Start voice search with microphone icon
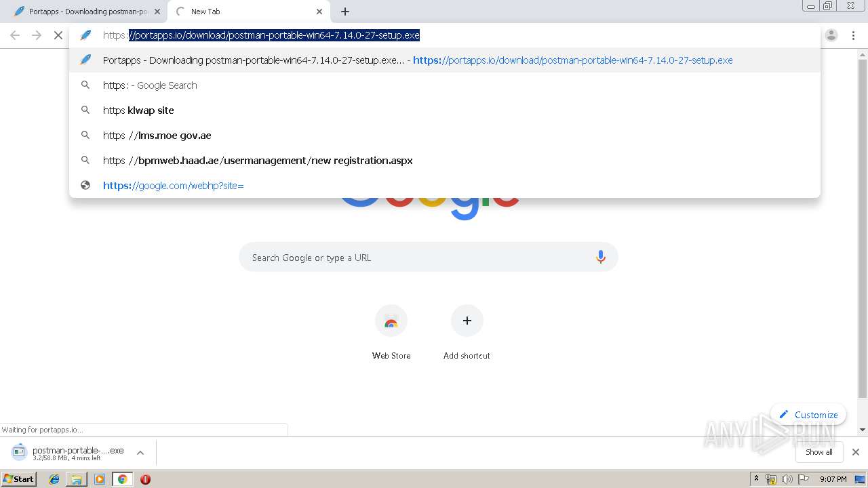The height and width of the screenshot is (488, 868). click(600, 258)
